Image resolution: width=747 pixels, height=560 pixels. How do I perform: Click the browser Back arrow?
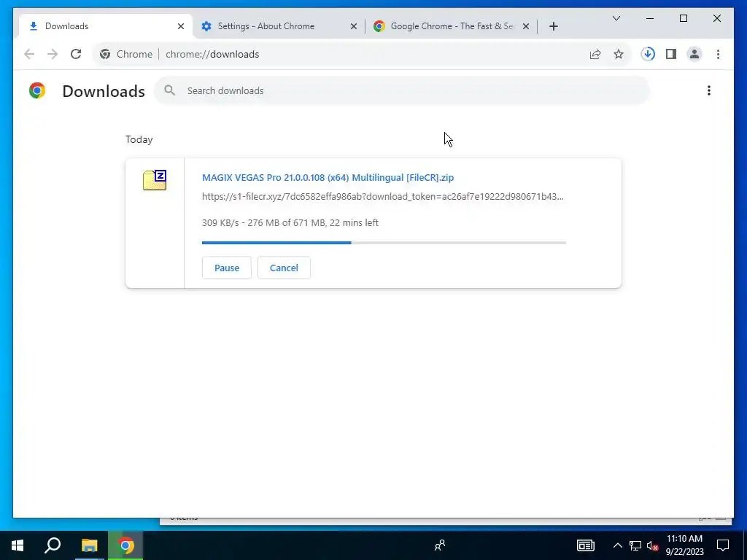29,54
